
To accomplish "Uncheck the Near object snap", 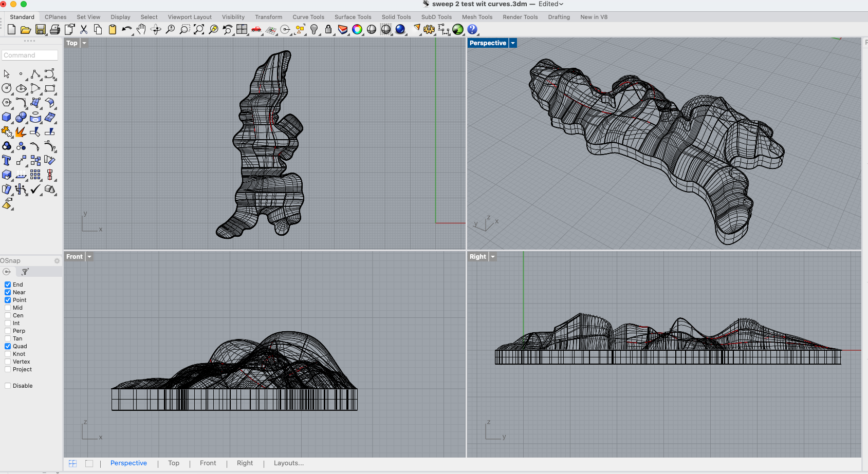I will coord(8,292).
